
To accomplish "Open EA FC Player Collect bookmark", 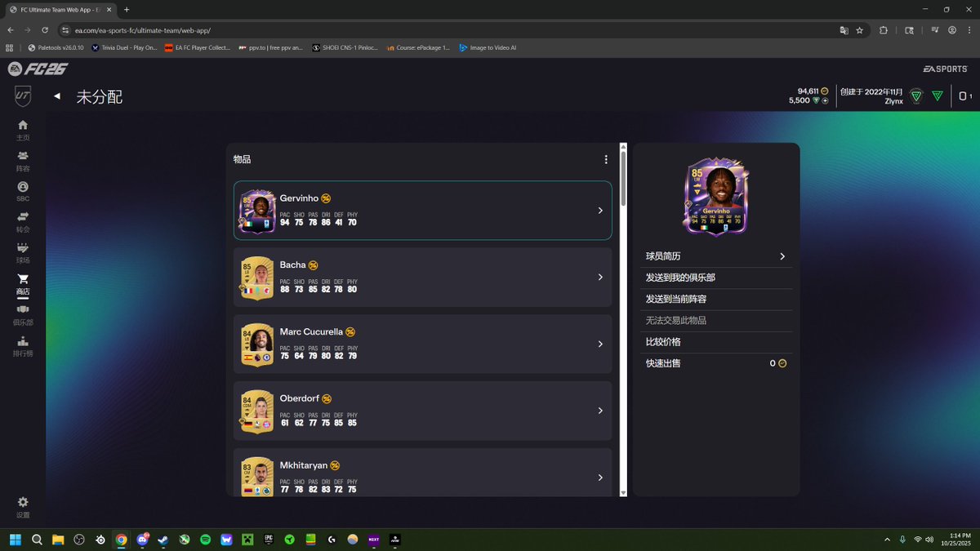I will (x=198, y=48).
